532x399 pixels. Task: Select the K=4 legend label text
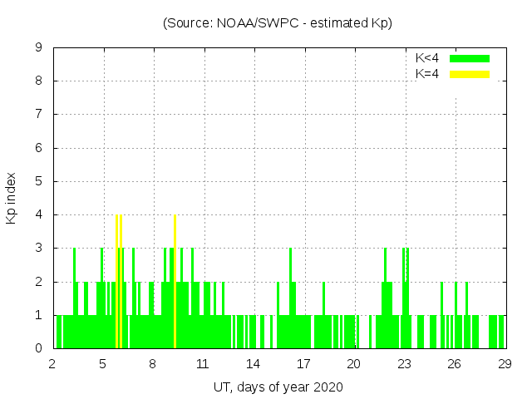tap(427, 74)
